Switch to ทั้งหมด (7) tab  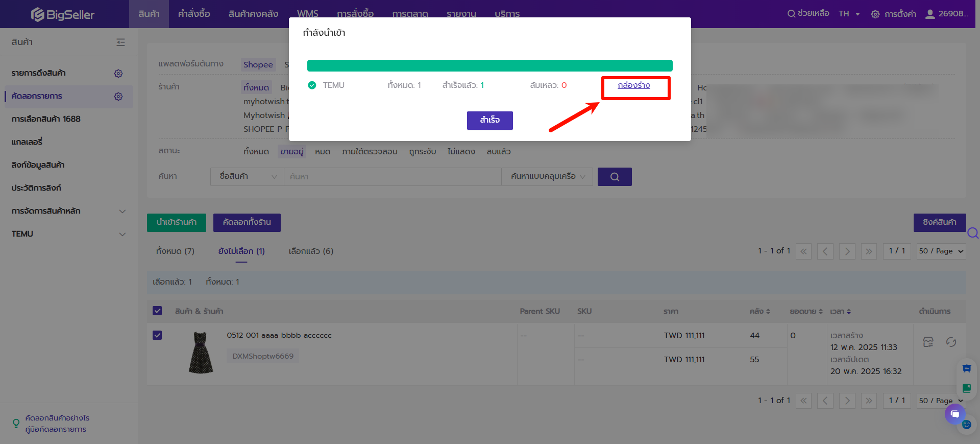175,251
